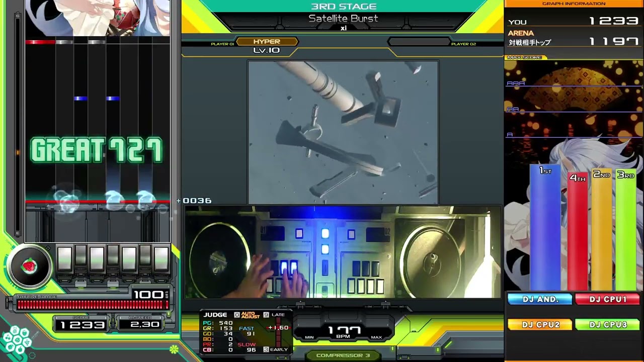Click the +1.60 timing offset marker
This screenshot has height=362, width=644.
[278, 328]
